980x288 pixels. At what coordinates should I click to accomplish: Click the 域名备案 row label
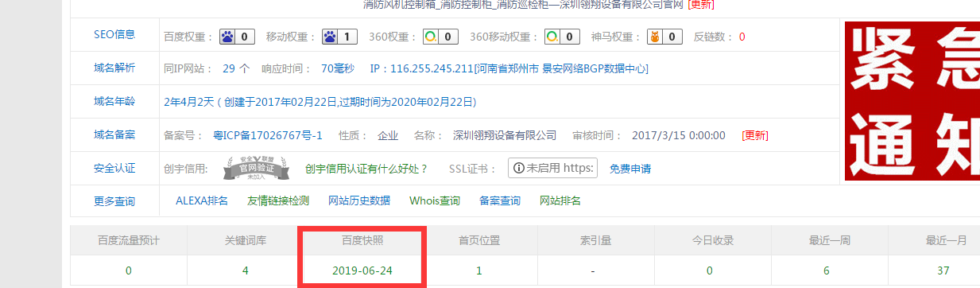(114, 134)
